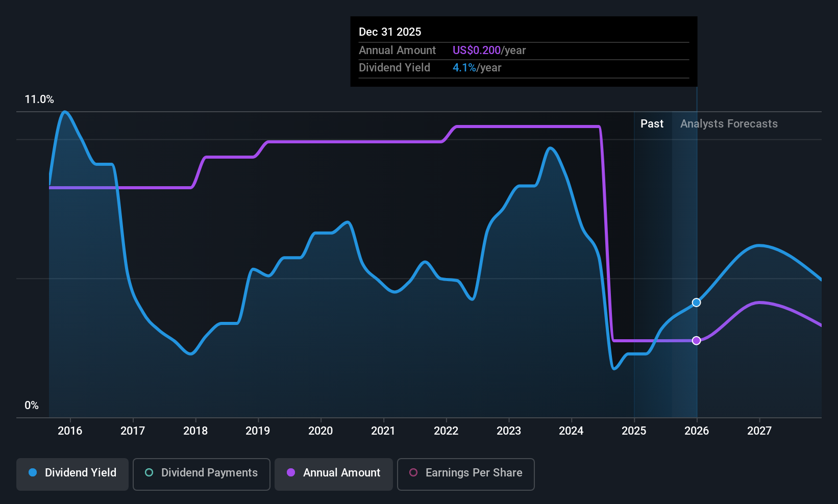
Task: Click the 2018 year axis label
Action: [195, 431]
